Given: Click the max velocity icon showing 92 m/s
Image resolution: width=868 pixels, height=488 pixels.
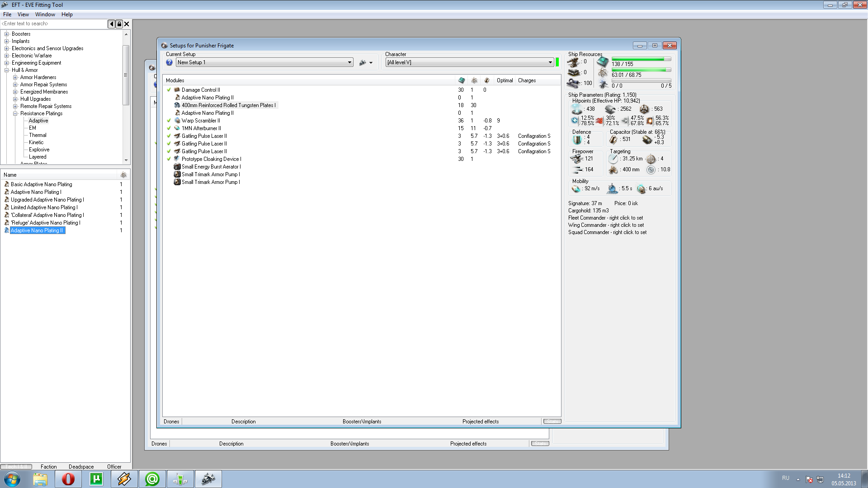Looking at the screenshot, I should pyautogui.click(x=576, y=189).
